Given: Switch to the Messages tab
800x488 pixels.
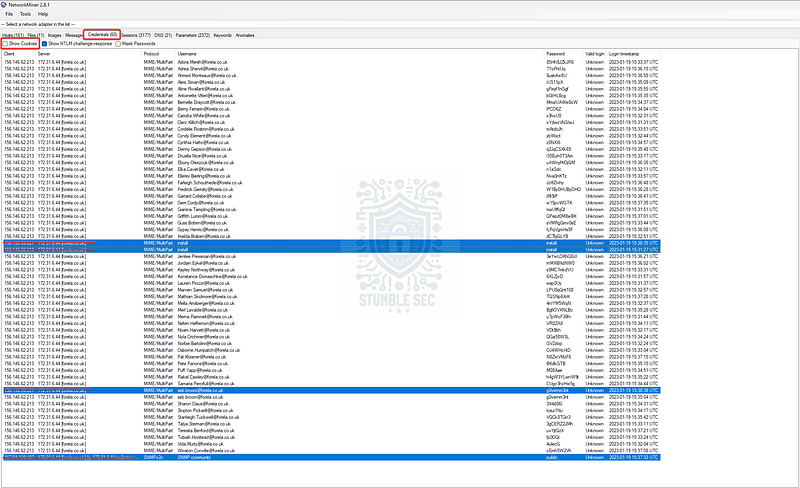Looking at the screenshot, I should click(73, 35).
